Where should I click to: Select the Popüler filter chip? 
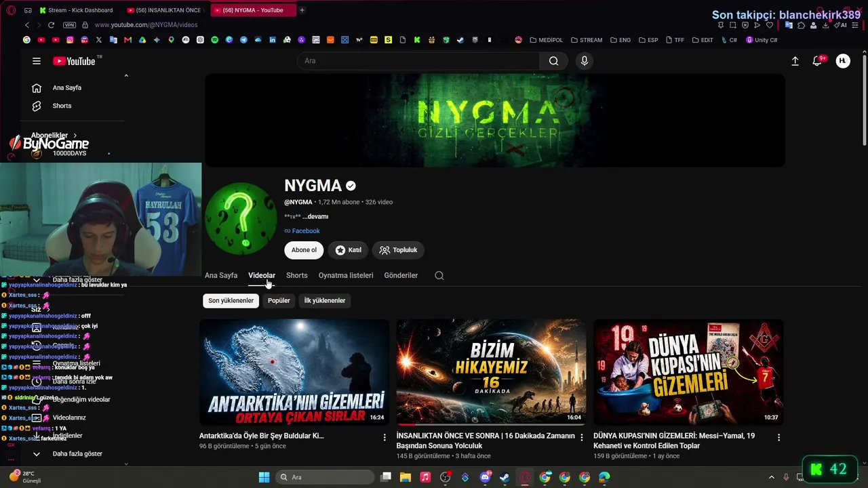pyautogui.click(x=279, y=300)
